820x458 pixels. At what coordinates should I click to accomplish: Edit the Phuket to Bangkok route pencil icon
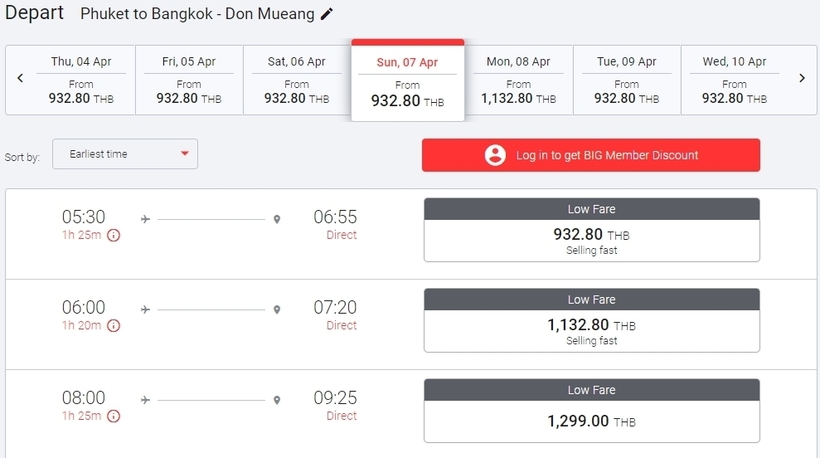tap(326, 14)
